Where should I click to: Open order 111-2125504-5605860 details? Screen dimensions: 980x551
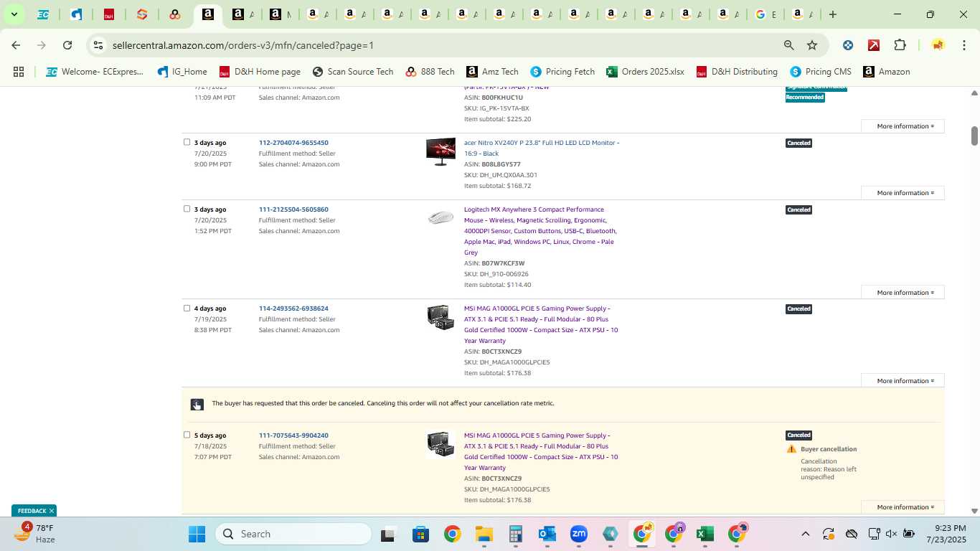[x=293, y=209]
